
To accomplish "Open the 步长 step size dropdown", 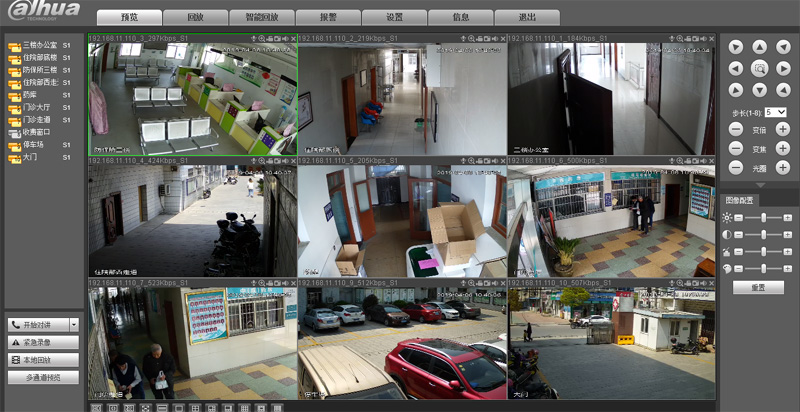I will click(775, 112).
